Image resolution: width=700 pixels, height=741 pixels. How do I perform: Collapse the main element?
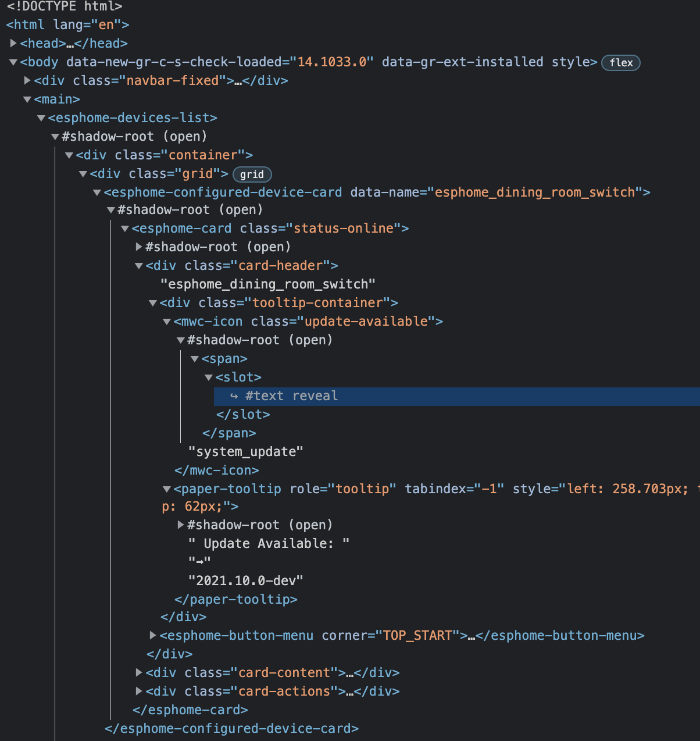click(27, 99)
